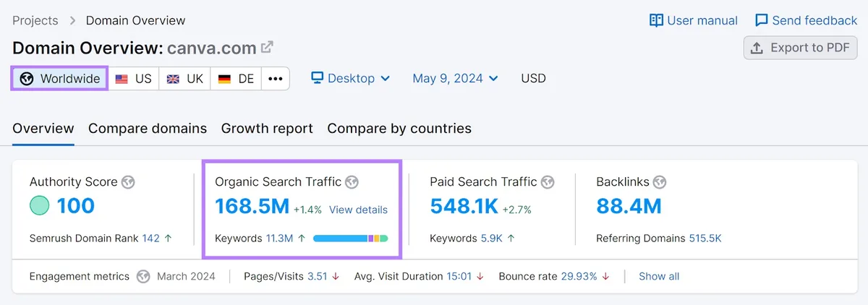Click Semrush Domain Rank 142

pyautogui.click(x=150, y=238)
